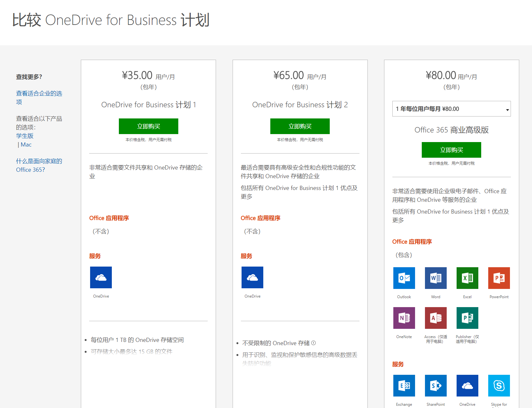Click the info icon next to 不受限制的 OneDrive 存储
The image size is (532, 408).
coord(314,343)
